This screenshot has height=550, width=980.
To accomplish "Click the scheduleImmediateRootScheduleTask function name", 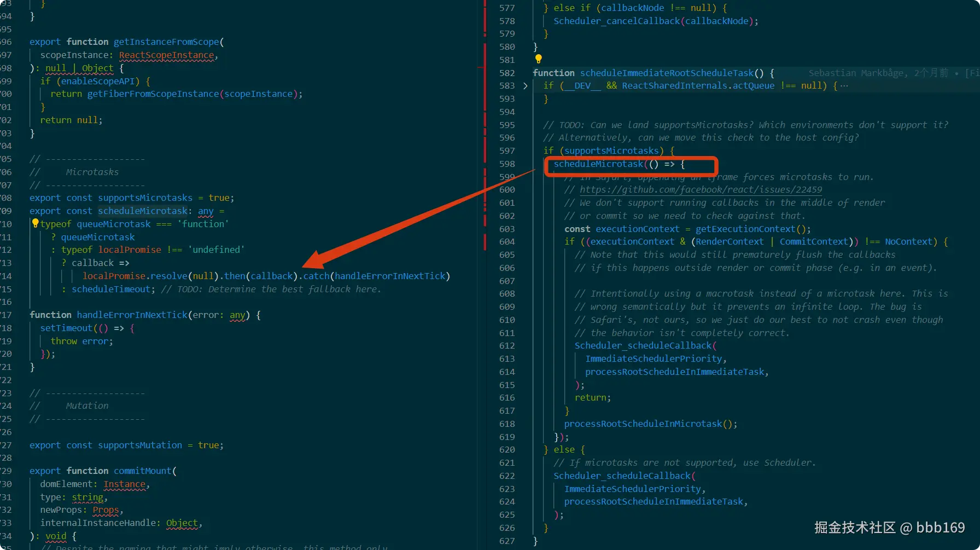I will (667, 73).
